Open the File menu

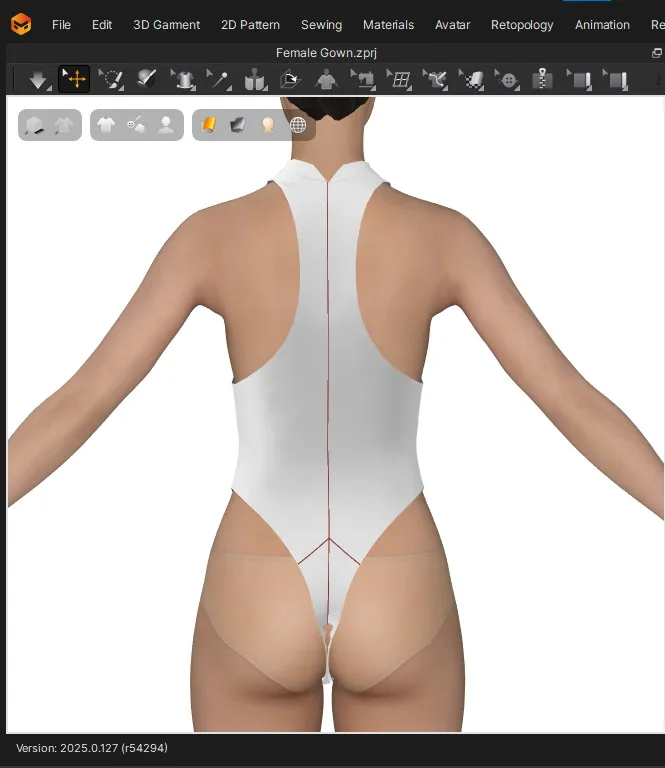click(x=61, y=24)
